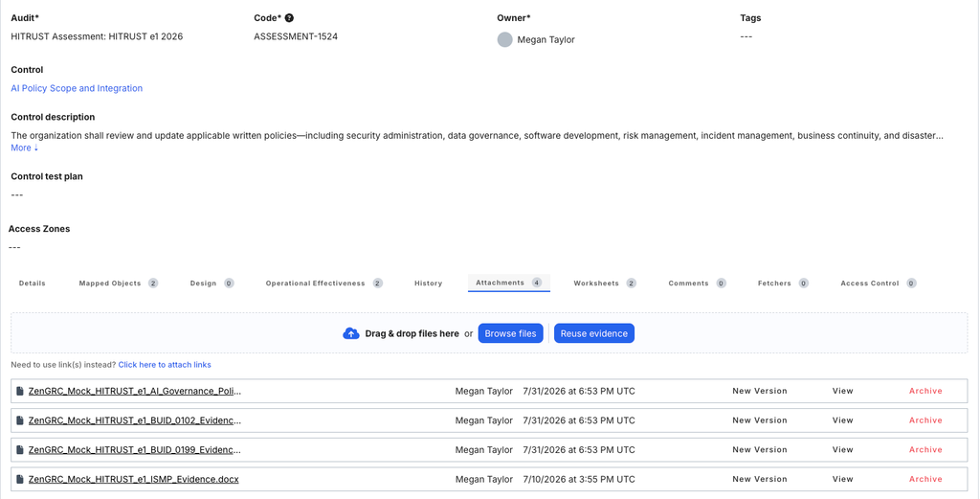Click here to attach links
Viewport: 980px width, 499px height.
point(165,365)
